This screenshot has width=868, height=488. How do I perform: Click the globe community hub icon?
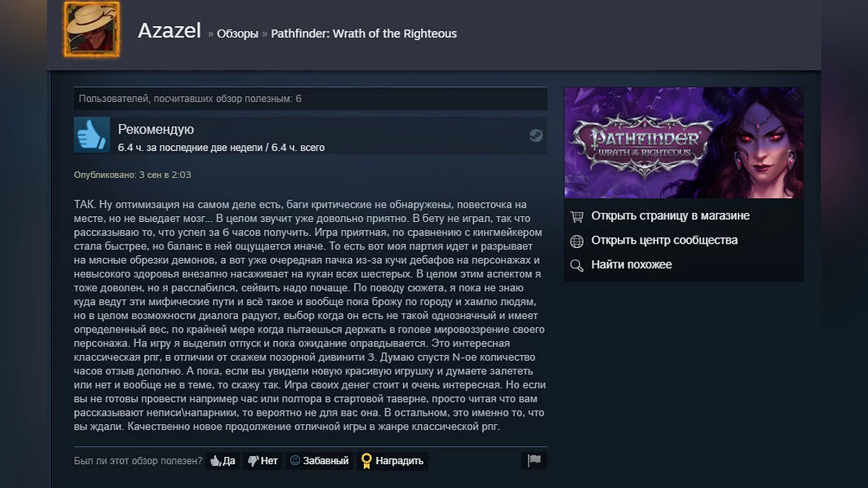coord(576,241)
